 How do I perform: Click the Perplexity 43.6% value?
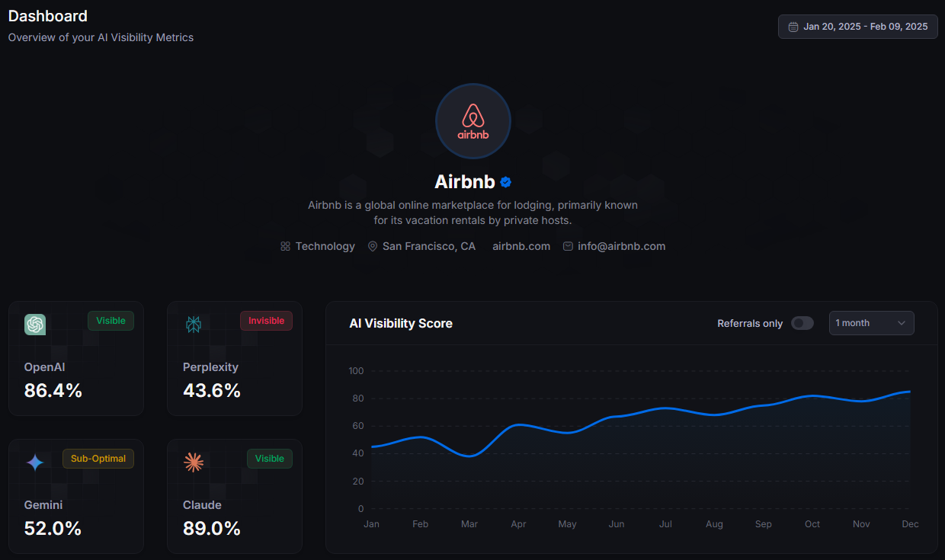pyautogui.click(x=212, y=391)
